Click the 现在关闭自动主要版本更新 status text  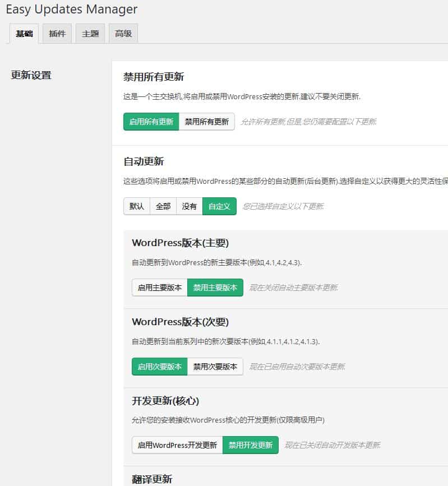coord(294,288)
